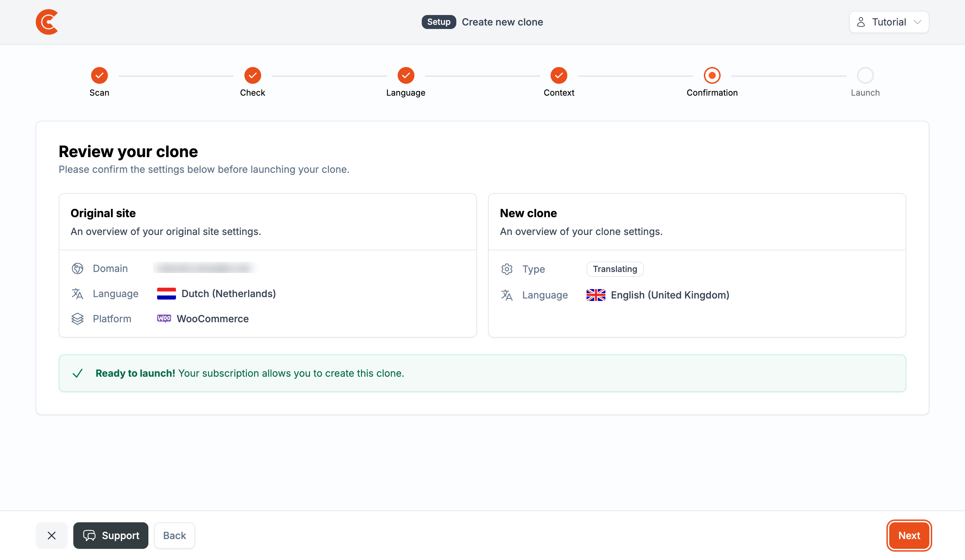Click the Platform layers icon

[x=78, y=319]
